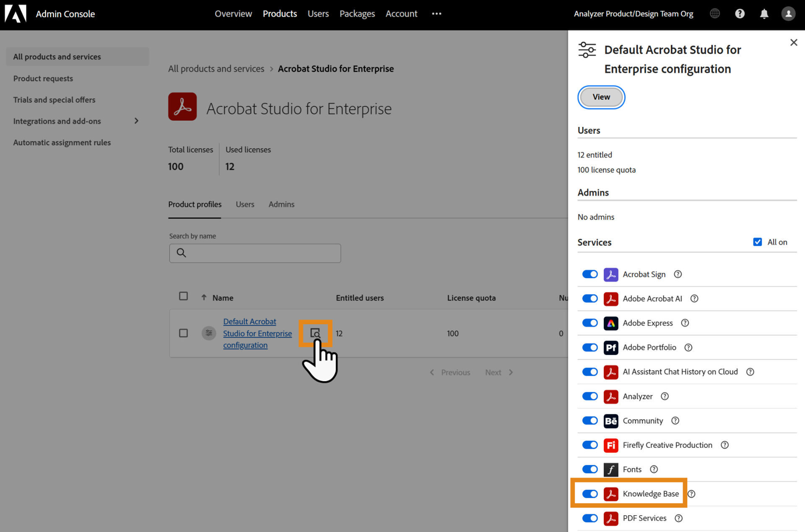The width and height of the screenshot is (805, 532).
Task: Click the Behance Community service icon
Action: tap(611, 421)
